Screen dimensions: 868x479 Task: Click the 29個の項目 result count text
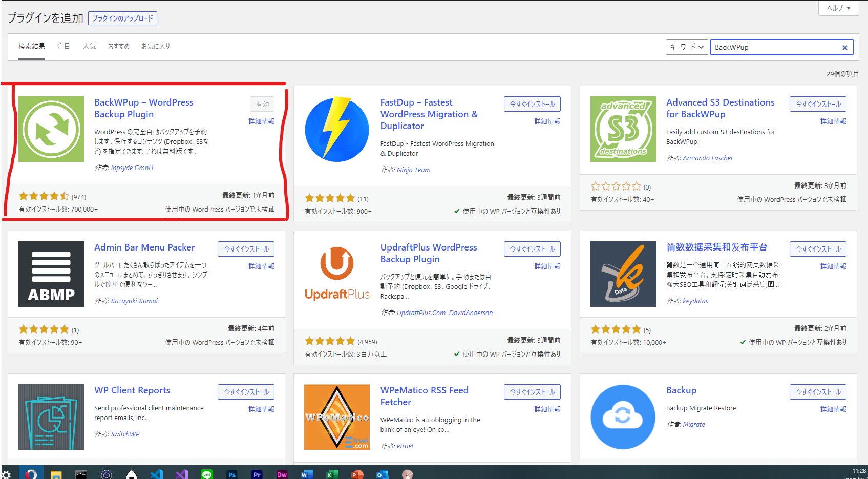(842, 74)
